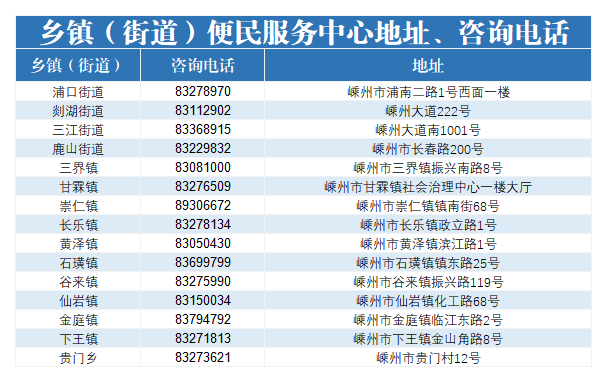Image resolution: width=607 pixels, height=382 pixels.
Task: Select the 三界镇 cell
Action: click(x=78, y=168)
